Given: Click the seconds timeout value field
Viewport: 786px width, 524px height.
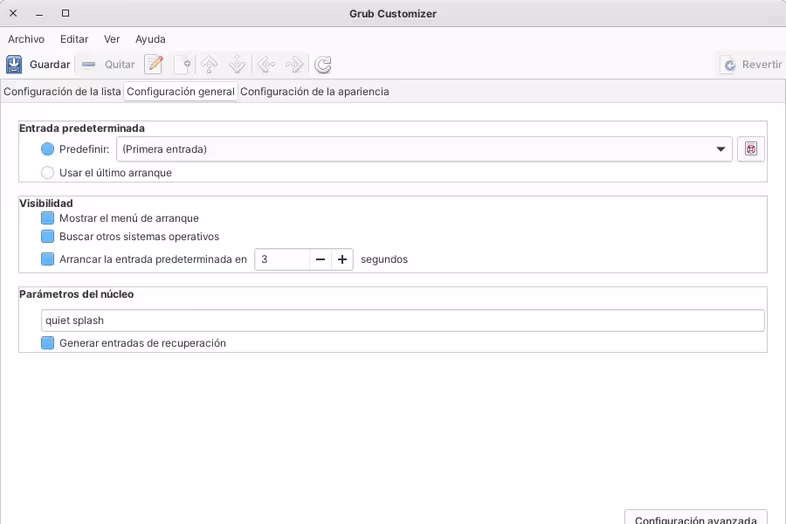Looking at the screenshot, I should pos(282,259).
